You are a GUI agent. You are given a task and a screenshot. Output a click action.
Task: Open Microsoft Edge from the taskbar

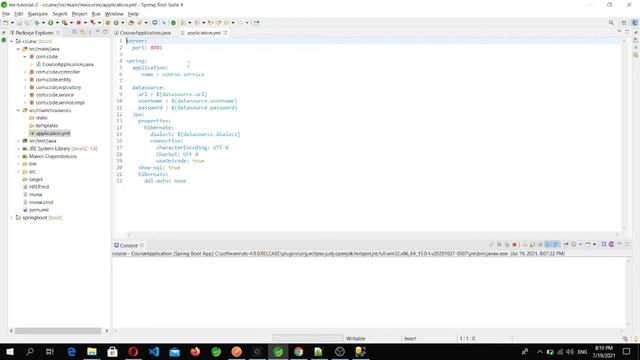71,351
